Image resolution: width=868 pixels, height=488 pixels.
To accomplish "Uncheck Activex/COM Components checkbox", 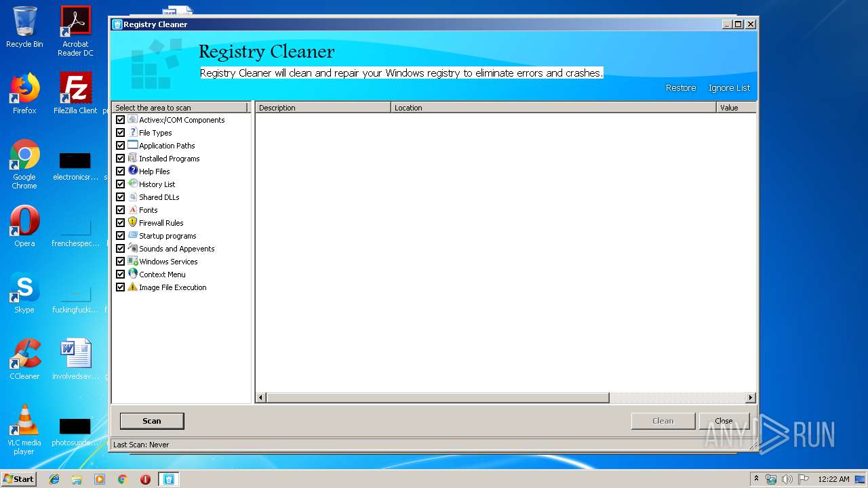I will (120, 119).
